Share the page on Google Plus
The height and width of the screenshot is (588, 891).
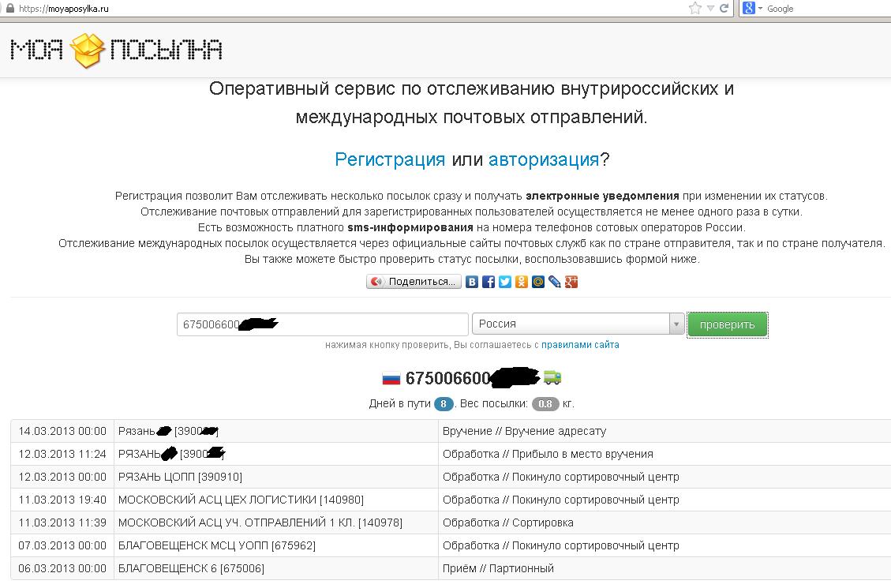pyautogui.click(x=571, y=282)
